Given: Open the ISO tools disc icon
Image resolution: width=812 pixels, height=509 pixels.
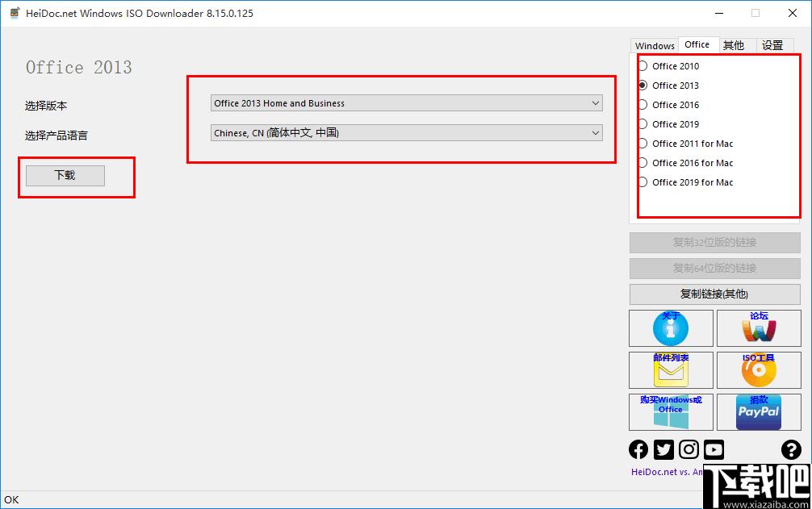Looking at the screenshot, I should 759,370.
